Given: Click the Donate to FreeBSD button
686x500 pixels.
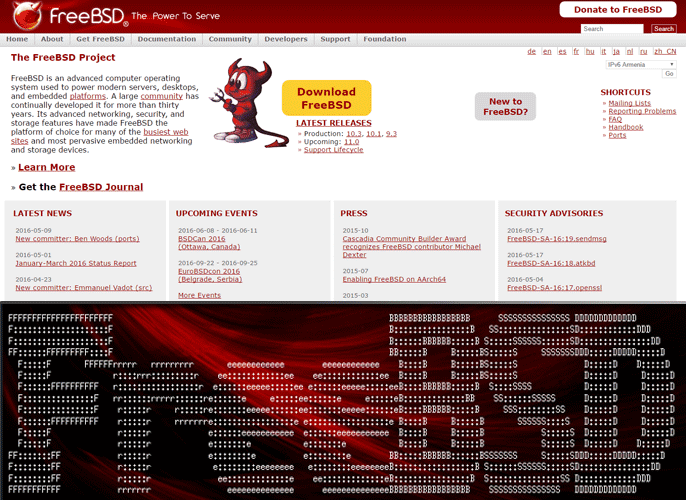Looking at the screenshot, I should tap(618, 10).
